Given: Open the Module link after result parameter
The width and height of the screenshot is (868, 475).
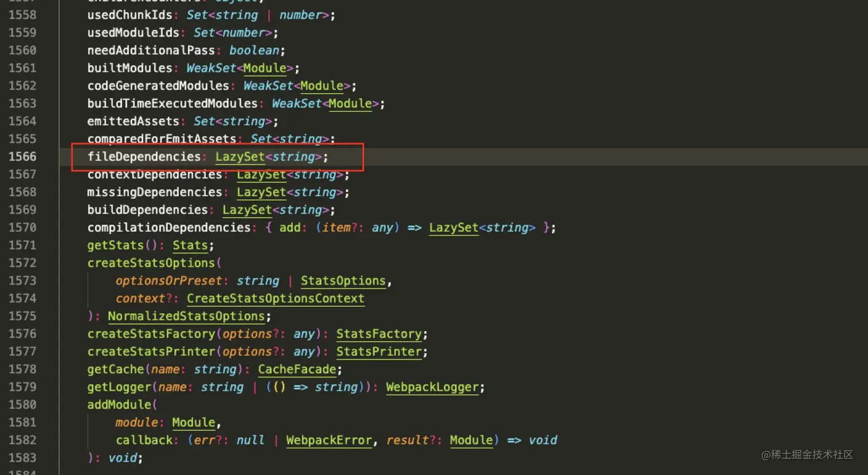Looking at the screenshot, I should pyautogui.click(x=471, y=441).
